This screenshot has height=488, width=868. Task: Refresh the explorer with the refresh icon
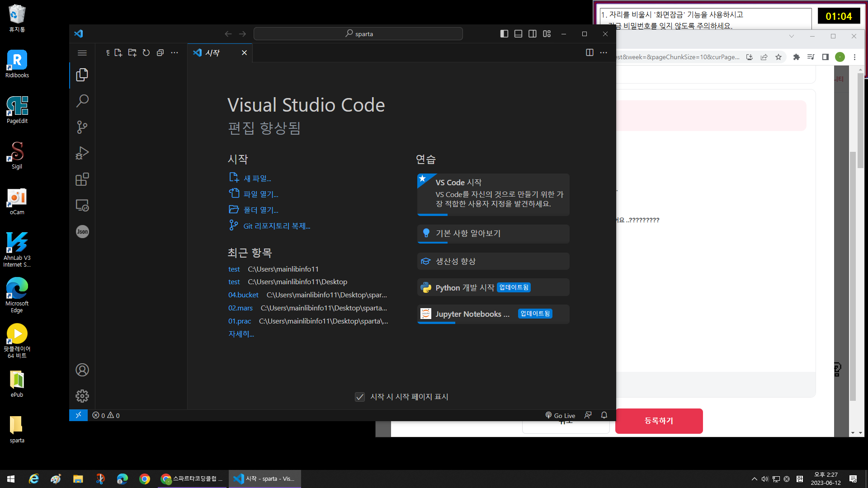click(146, 53)
